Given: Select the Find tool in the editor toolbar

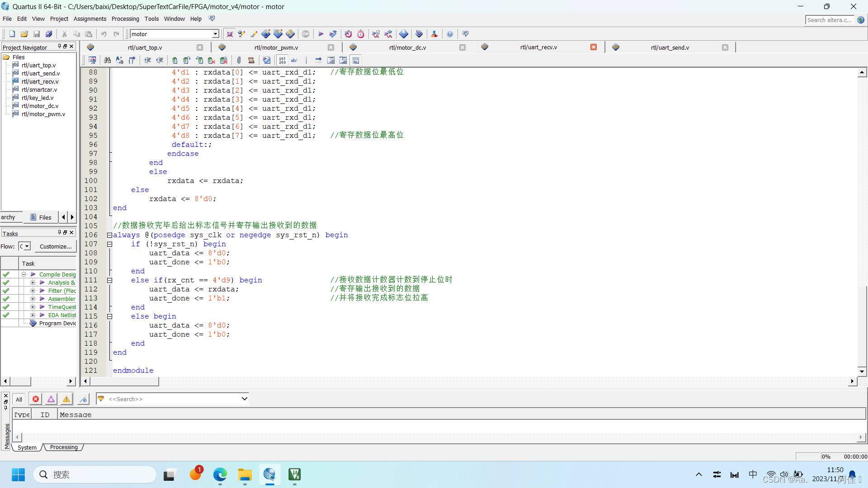Looking at the screenshot, I should click(107, 60).
